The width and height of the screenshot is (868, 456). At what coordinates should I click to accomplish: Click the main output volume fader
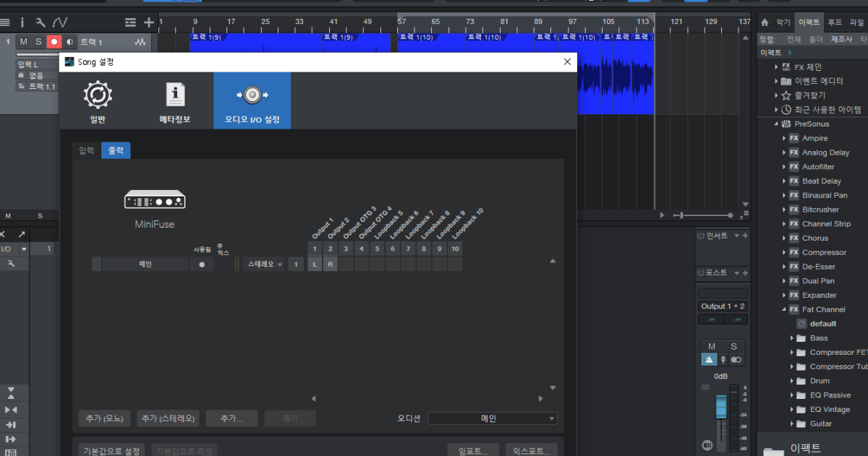[720, 408]
